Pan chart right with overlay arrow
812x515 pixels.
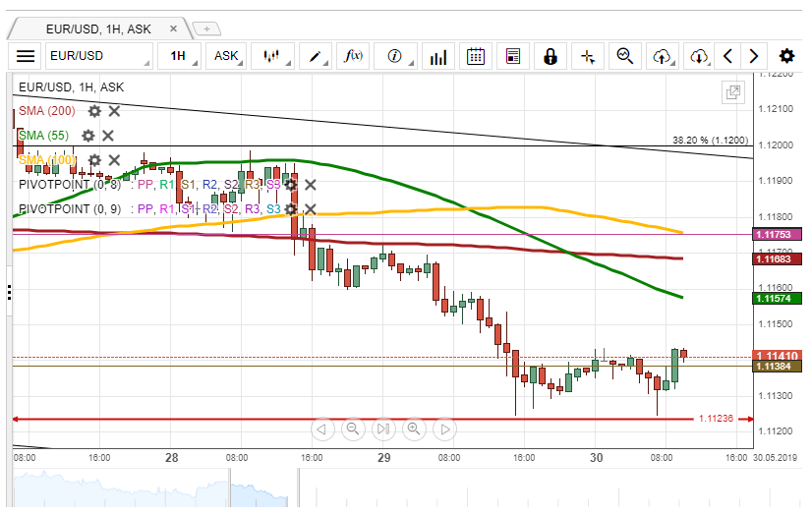[445, 429]
